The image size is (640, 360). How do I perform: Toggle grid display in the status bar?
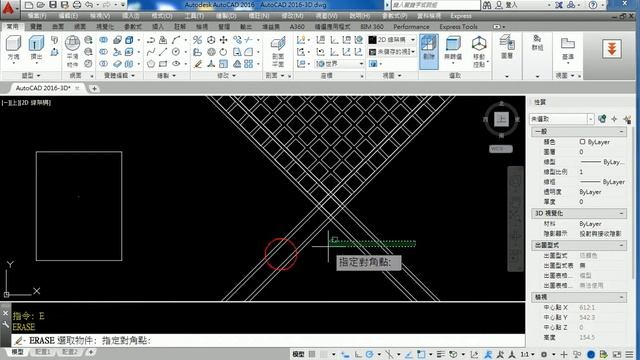click(312, 354)
